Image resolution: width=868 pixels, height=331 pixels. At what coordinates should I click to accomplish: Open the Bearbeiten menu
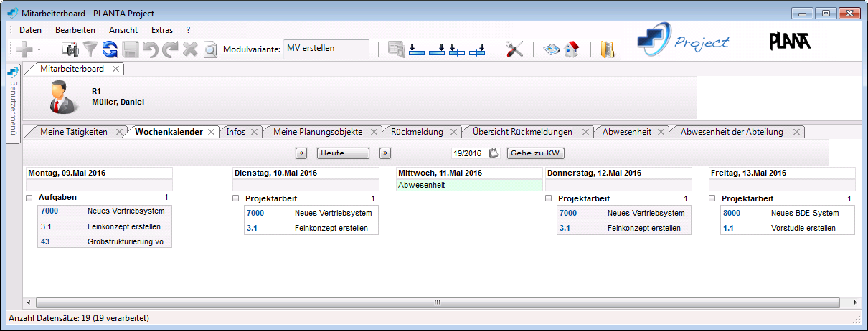click(75, 30)
